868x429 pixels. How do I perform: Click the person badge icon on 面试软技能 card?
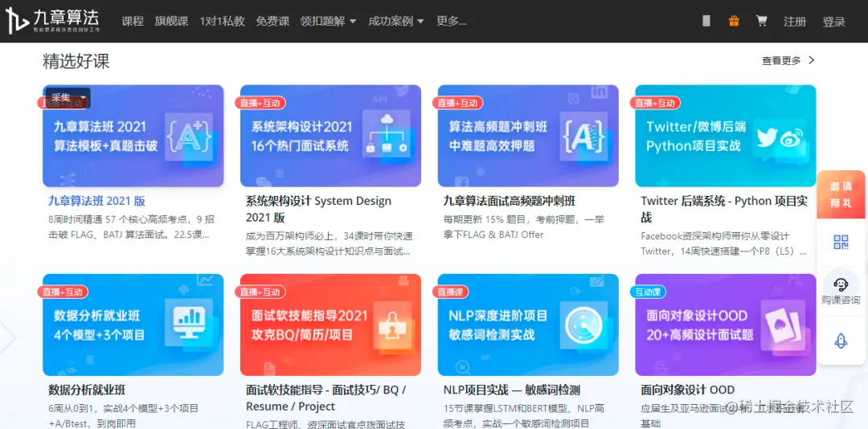pyautogui.click(x=391, y=327)
